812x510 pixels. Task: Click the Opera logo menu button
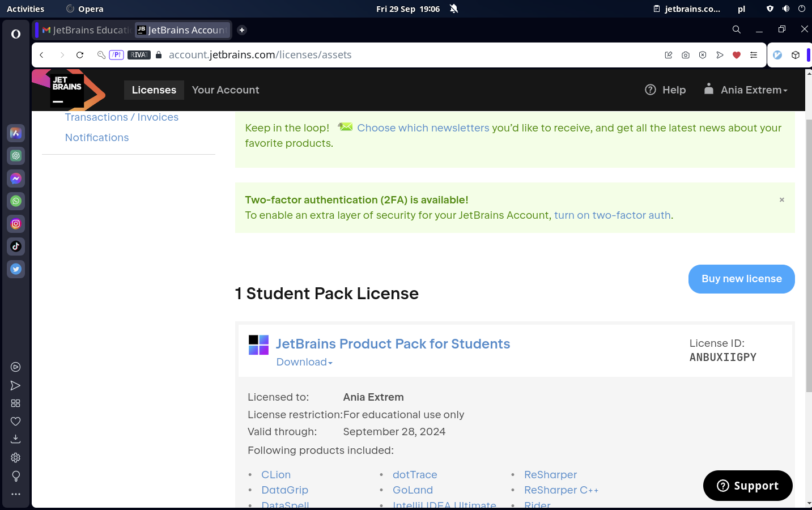[16, 34]
